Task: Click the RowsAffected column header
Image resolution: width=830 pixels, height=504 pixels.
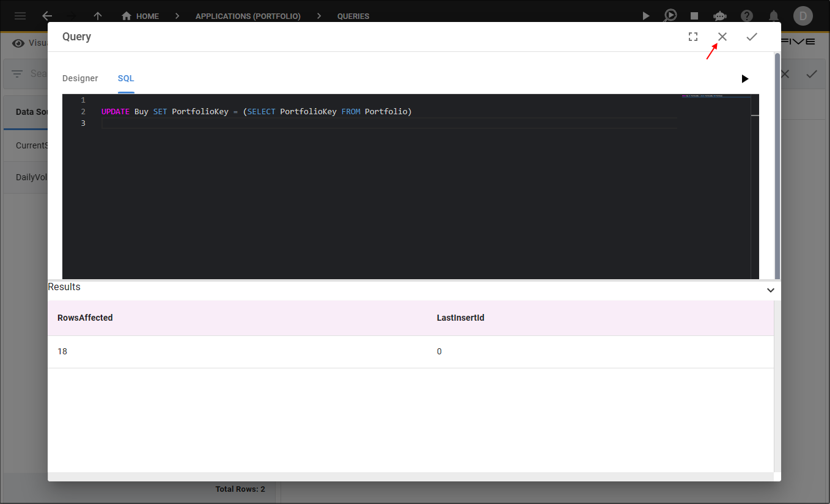Action: click(85, 318)
